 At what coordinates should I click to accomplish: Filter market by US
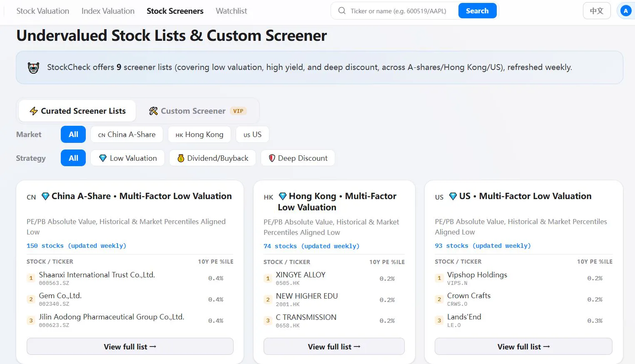(x=252, y=135)
